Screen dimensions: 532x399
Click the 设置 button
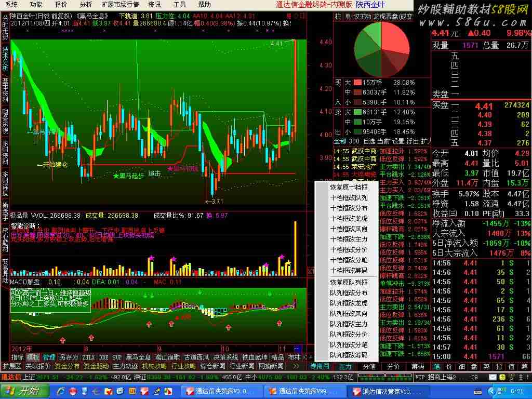[398, 141]
